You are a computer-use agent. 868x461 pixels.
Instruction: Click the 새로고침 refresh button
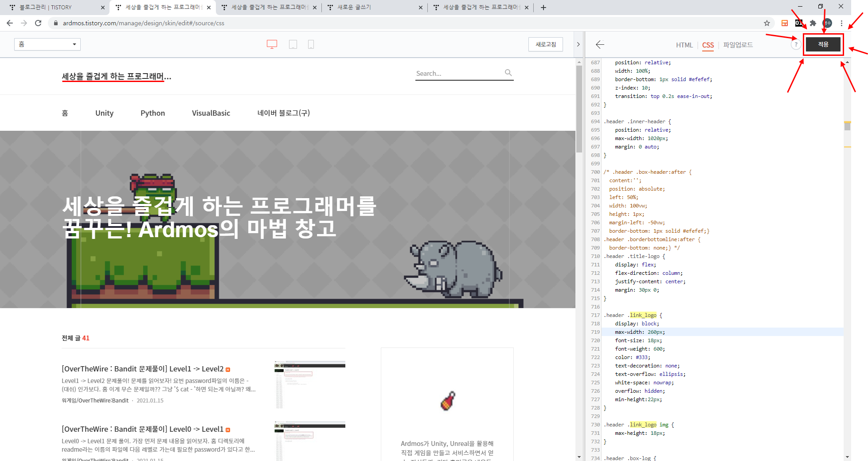(546, 44)
